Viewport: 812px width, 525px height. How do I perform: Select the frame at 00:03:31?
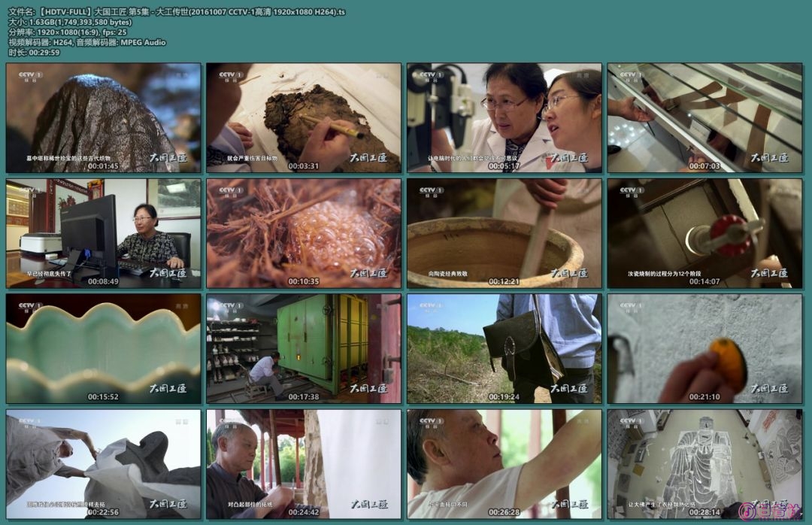304,117
